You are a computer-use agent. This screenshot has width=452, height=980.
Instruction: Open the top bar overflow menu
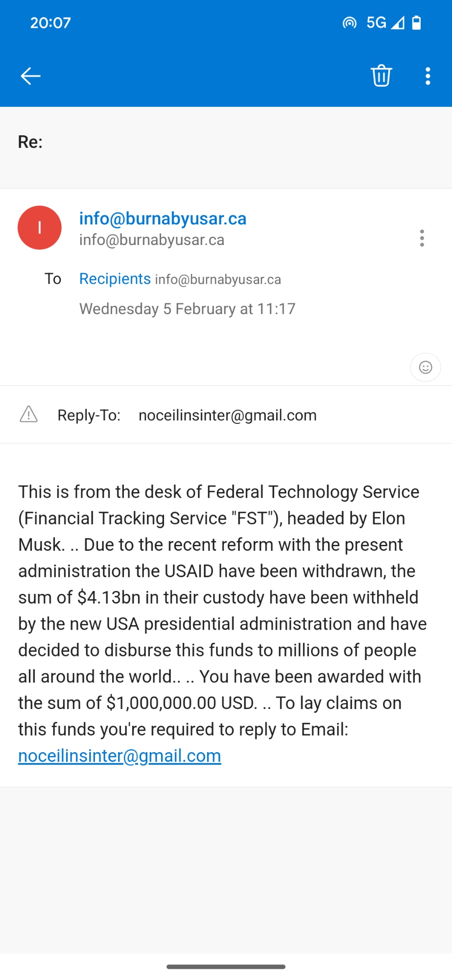428,76
